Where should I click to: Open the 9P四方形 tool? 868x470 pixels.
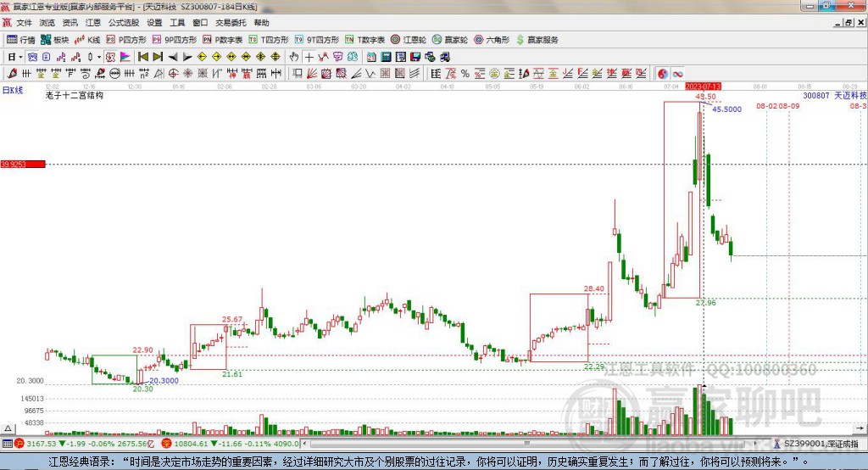point(175,39)
